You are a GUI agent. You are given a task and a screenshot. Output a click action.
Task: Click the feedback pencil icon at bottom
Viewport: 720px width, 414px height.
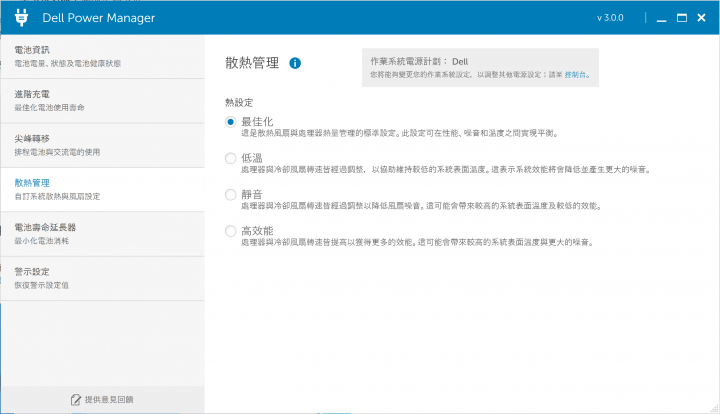point(76,400)
